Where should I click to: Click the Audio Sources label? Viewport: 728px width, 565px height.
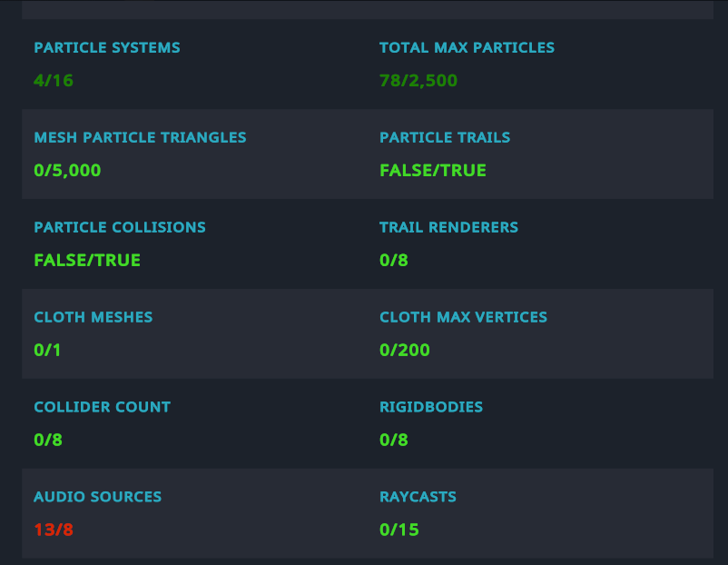98,497
